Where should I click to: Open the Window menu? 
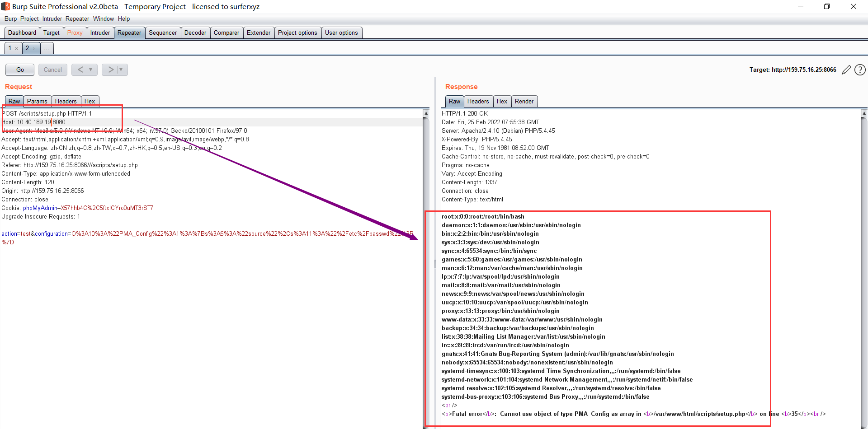point(104,19)
